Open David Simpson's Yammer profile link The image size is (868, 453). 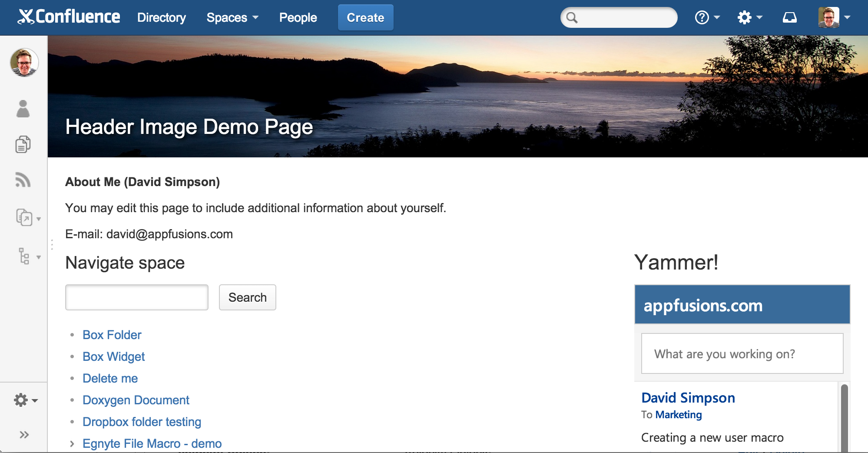click(x=688, y=398)
